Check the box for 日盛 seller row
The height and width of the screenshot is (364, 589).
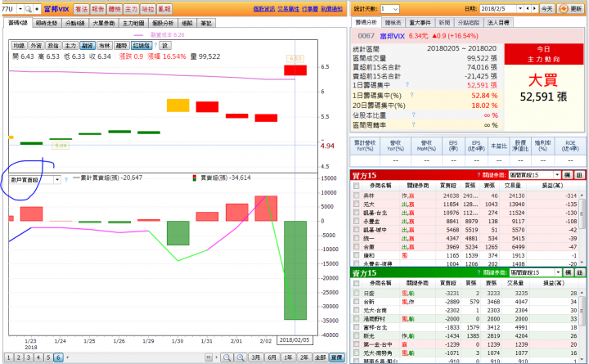[356, 293]
